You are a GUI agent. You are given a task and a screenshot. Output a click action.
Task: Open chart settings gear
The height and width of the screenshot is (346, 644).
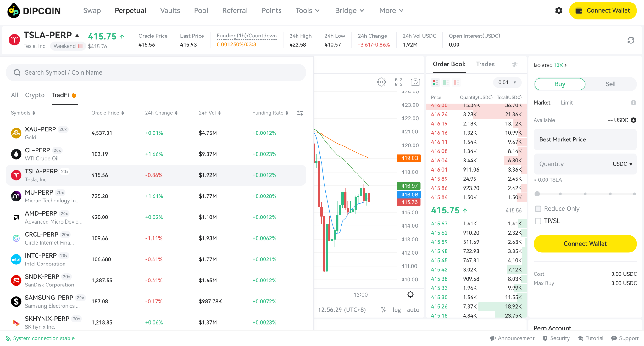pyautogui.click(x=381, y=82)
